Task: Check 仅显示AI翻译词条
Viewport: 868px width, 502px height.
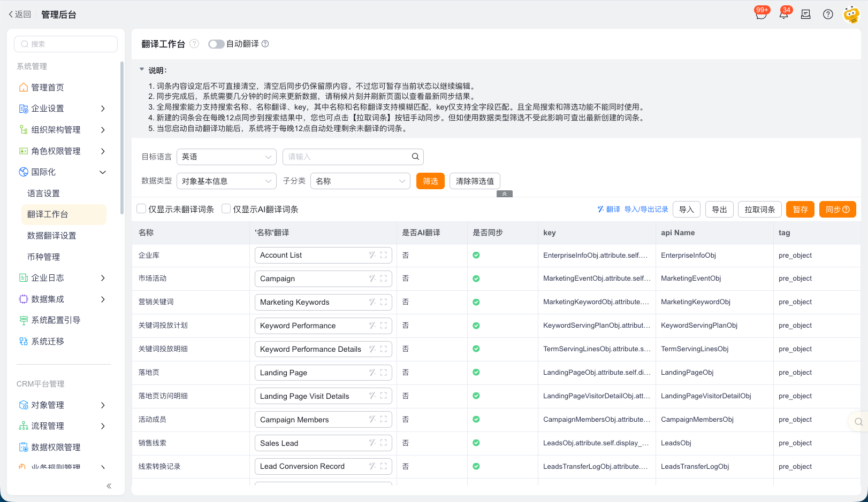Action: (226, 209)
